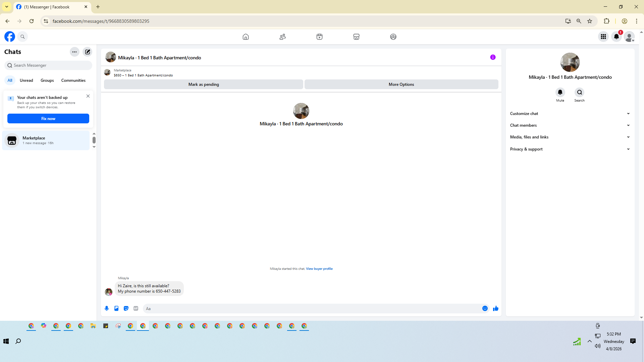Switch to the Communities tab
The width and height of the screenshot is (644, 362).
tap(73, 80)
